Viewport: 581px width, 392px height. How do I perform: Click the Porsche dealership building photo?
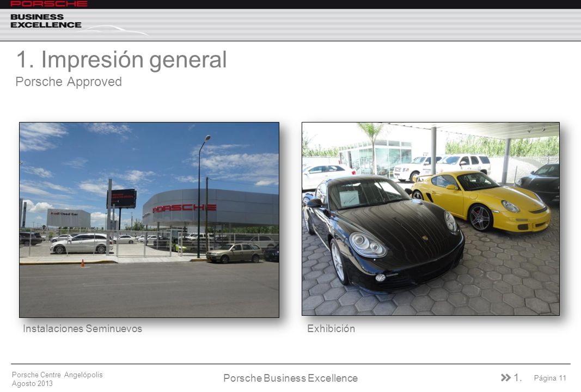pyautogui.click(x=149, y=220)
